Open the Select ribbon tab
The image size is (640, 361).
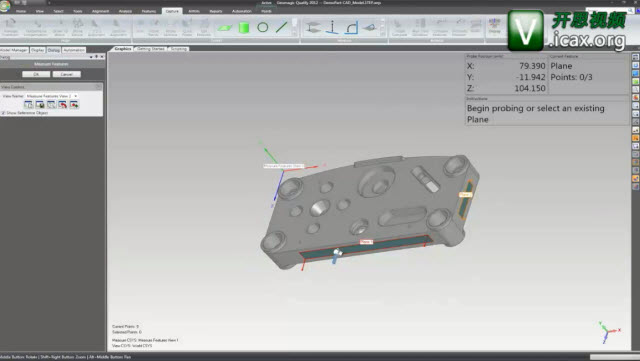(58, 11)
